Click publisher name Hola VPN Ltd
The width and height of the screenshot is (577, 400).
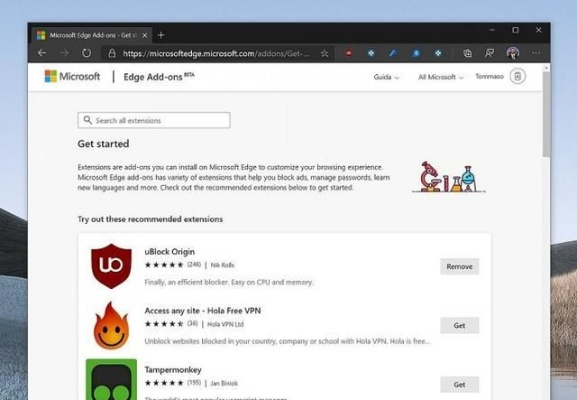click(x=225, y=324)
